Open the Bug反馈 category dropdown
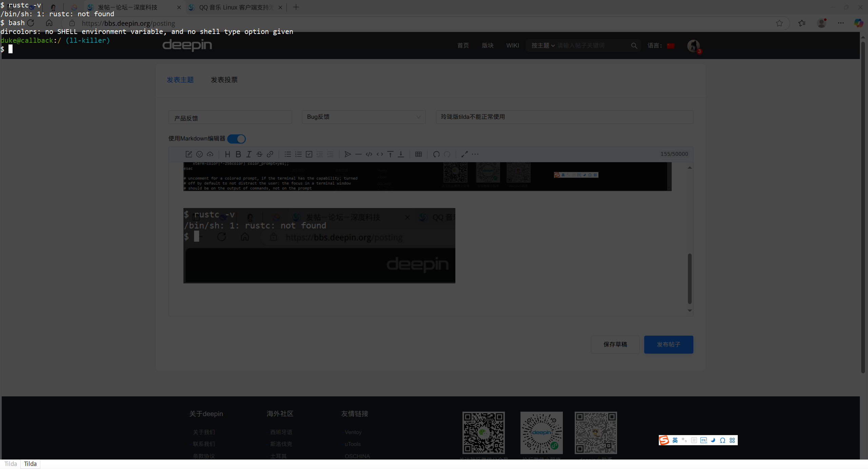This screenshot has height=469, width=868. click(x=364, y=117)
